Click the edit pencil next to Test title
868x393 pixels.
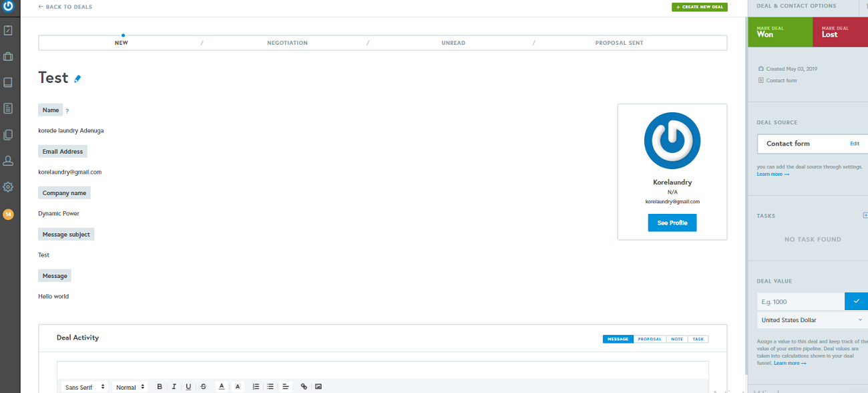point(77,78)
